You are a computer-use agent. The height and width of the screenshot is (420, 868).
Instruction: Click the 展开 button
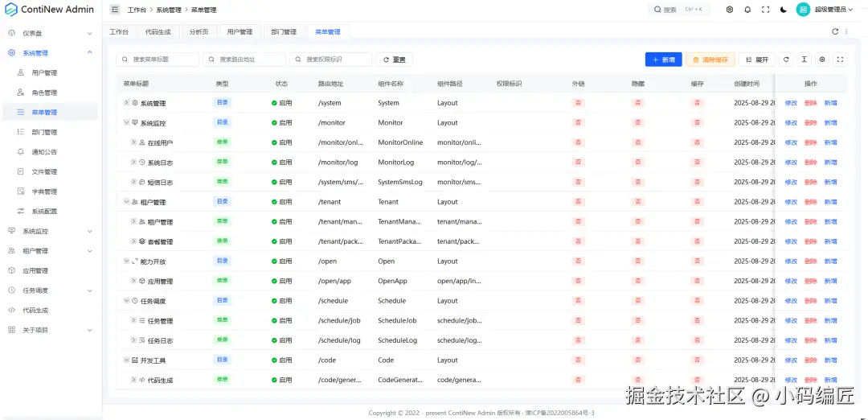[757, 60]
